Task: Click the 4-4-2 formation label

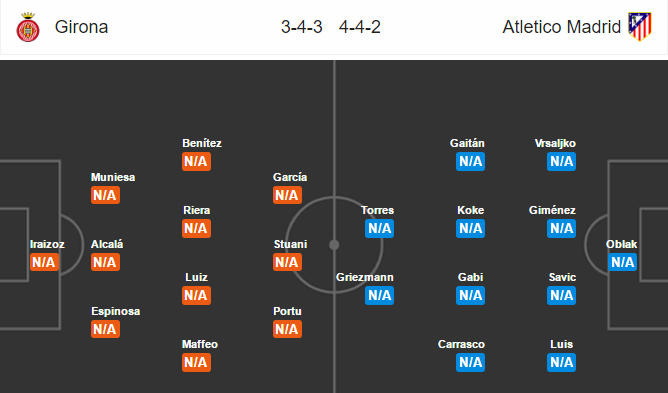Action: tap(360, 27)
